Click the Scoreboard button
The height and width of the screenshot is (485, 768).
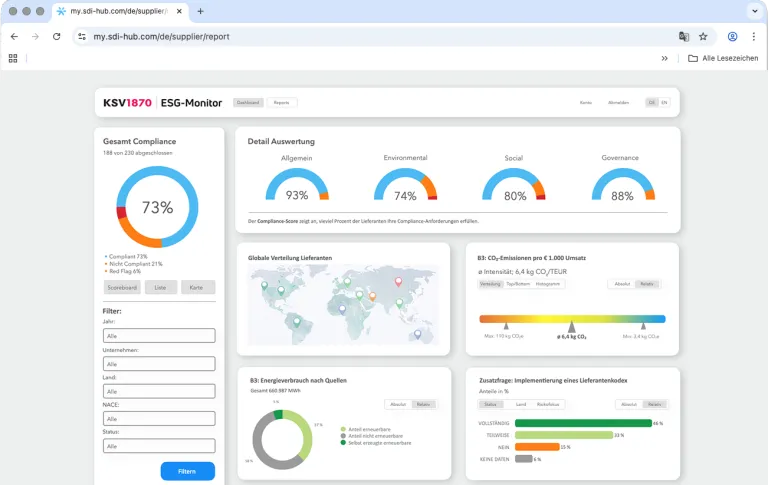(x=121, y=287)
